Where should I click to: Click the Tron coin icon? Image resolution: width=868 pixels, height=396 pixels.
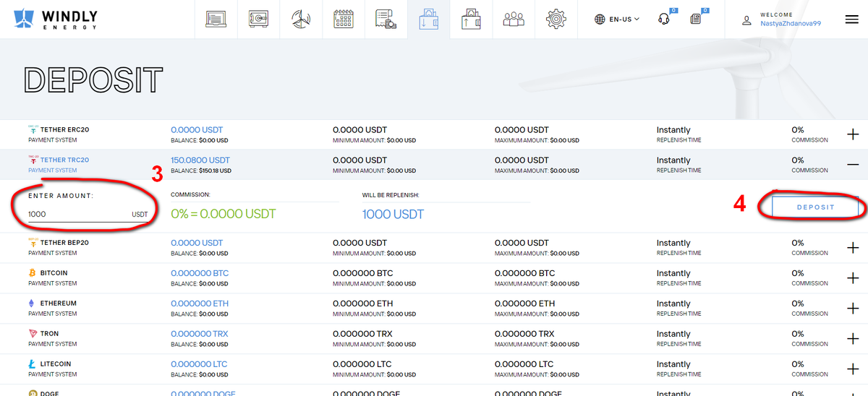coord(32,334)
